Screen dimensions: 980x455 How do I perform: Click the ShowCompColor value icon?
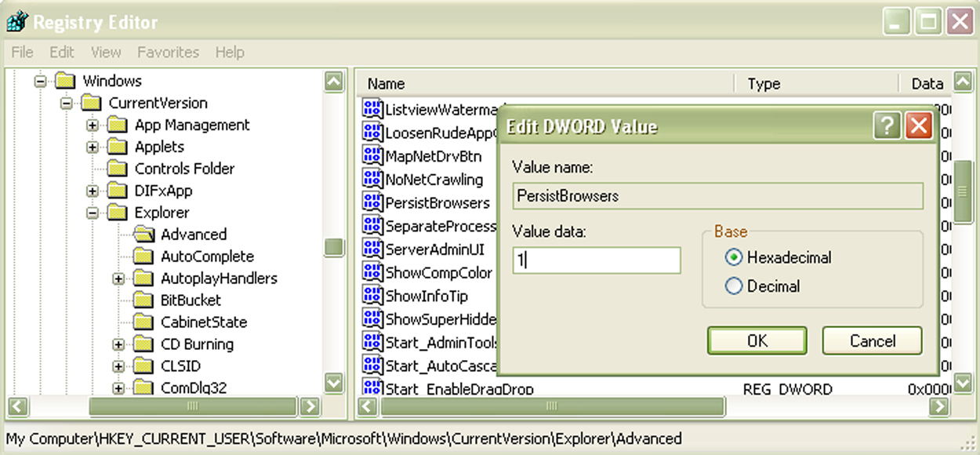coord(372,271)
